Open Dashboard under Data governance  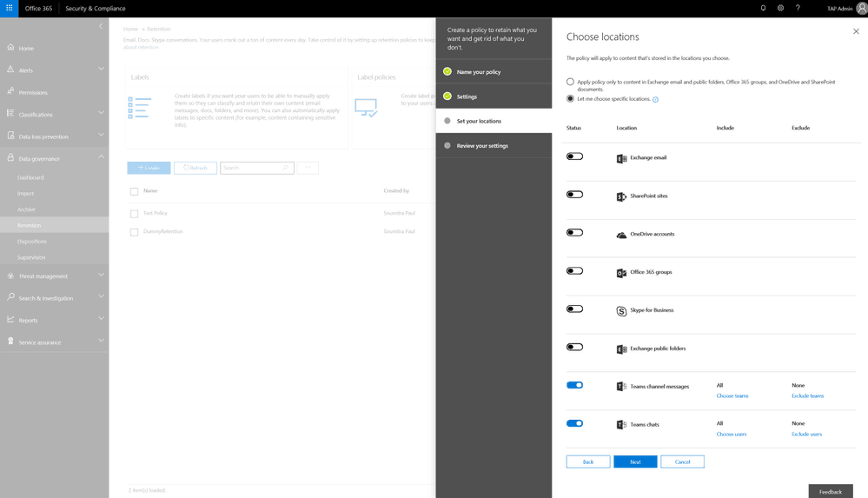click(x=30, y=178)
